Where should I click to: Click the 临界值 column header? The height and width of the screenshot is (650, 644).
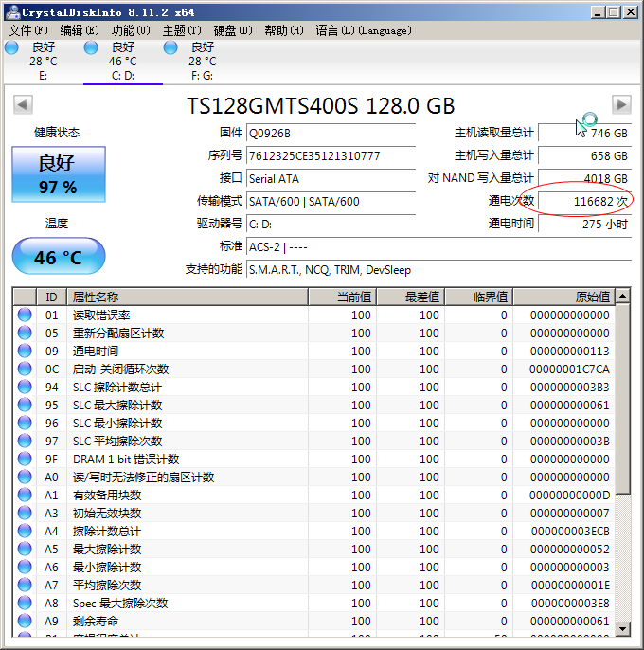(x=479, y=297)
